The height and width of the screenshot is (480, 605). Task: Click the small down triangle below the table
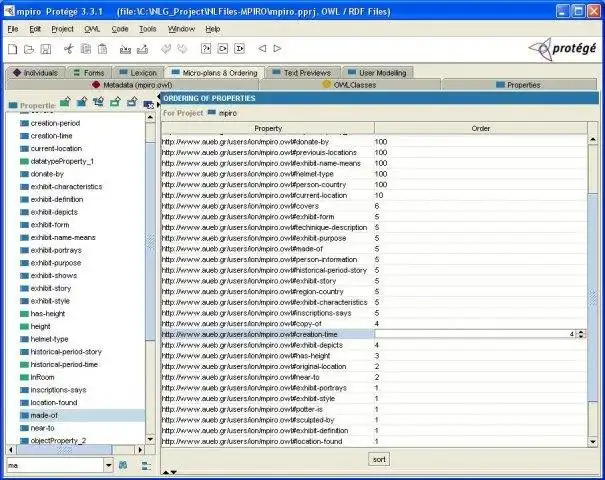pyautogui.click(x=174, y=472)
